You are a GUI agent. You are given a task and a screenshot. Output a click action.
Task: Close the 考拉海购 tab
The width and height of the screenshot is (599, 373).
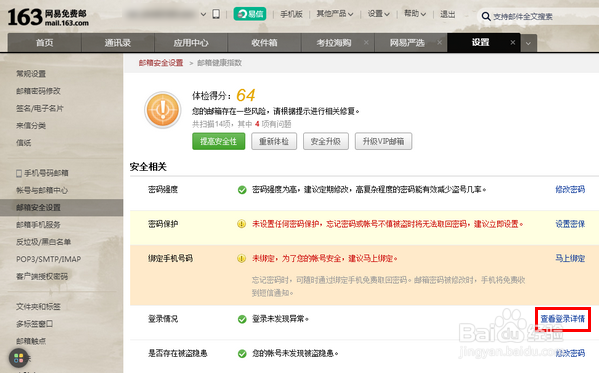click(366, 43)
